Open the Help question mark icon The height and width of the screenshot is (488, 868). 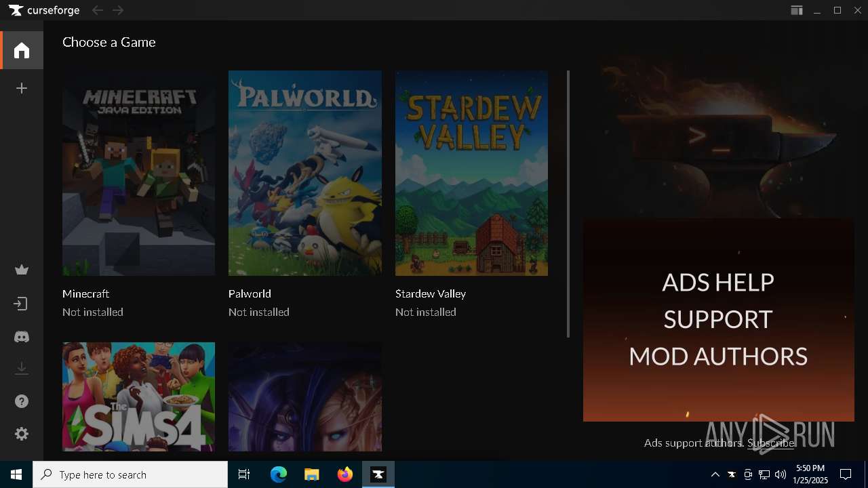pyautogui.click(x=22, y=401)
